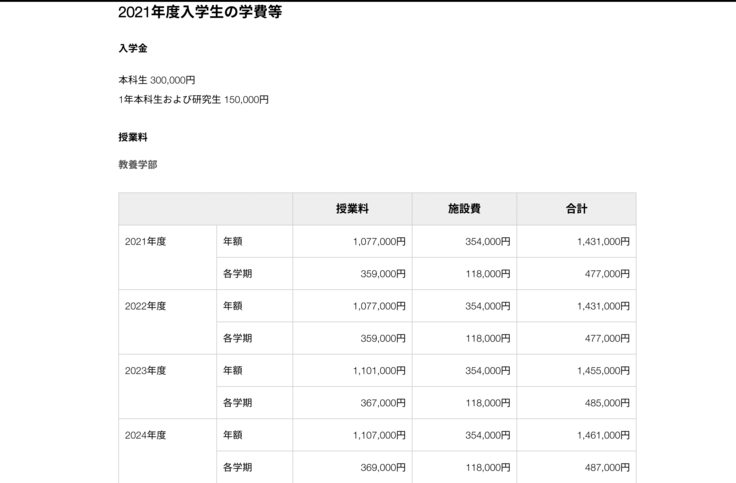The height and width of the screenshot is (483, 736).
Task: Click the 1,461,000円 total cell
Action: [603, 435]
